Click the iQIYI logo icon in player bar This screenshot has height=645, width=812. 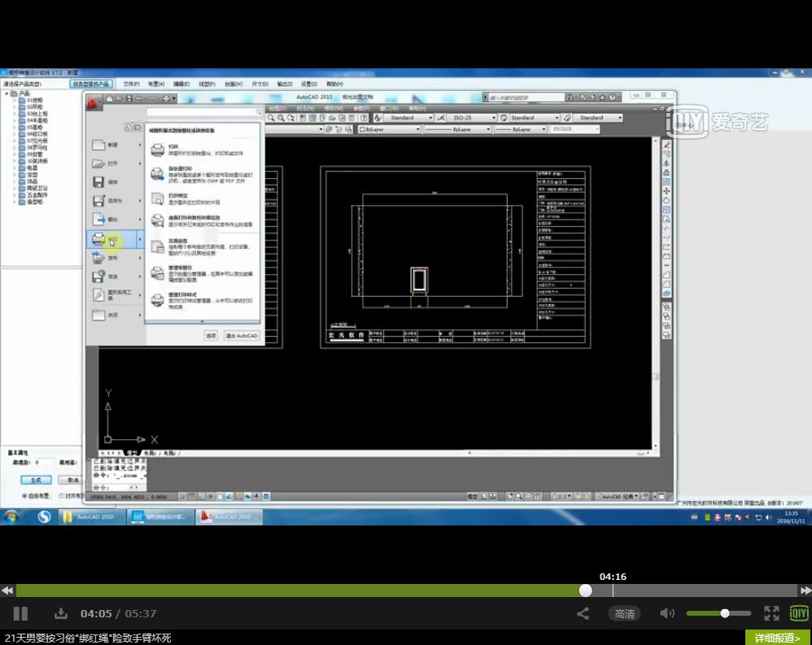[x=799, y=613]
